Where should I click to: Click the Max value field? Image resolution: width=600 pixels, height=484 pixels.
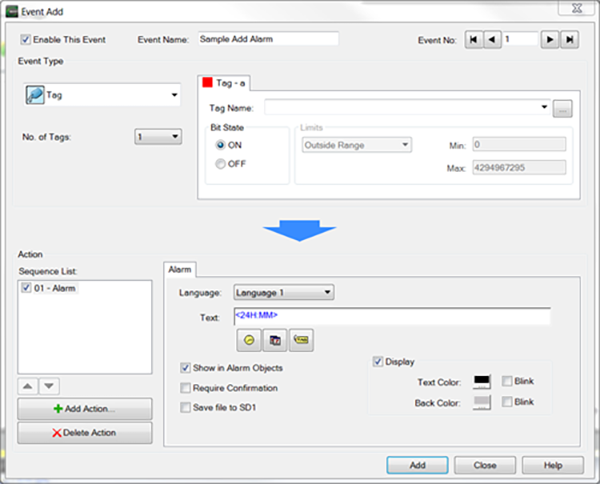point(519,168)
